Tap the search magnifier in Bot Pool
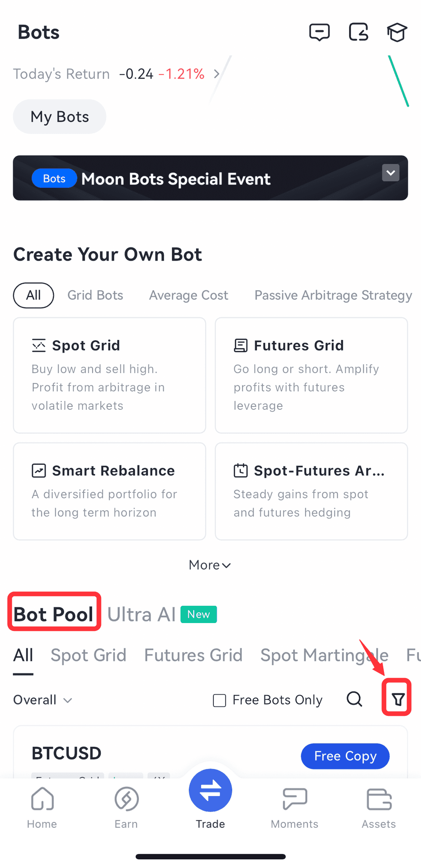The width and height of the screenshot is (421, 868). pos(354,699)
